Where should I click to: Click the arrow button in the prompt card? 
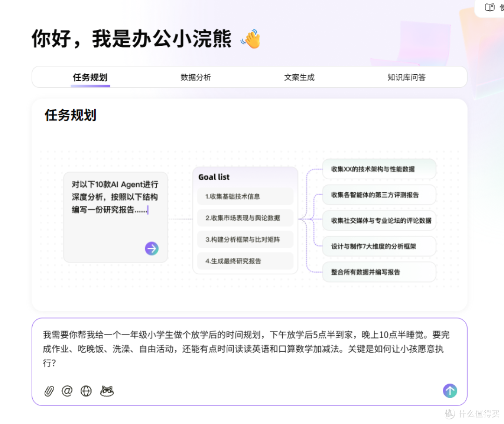pos(152,248)
